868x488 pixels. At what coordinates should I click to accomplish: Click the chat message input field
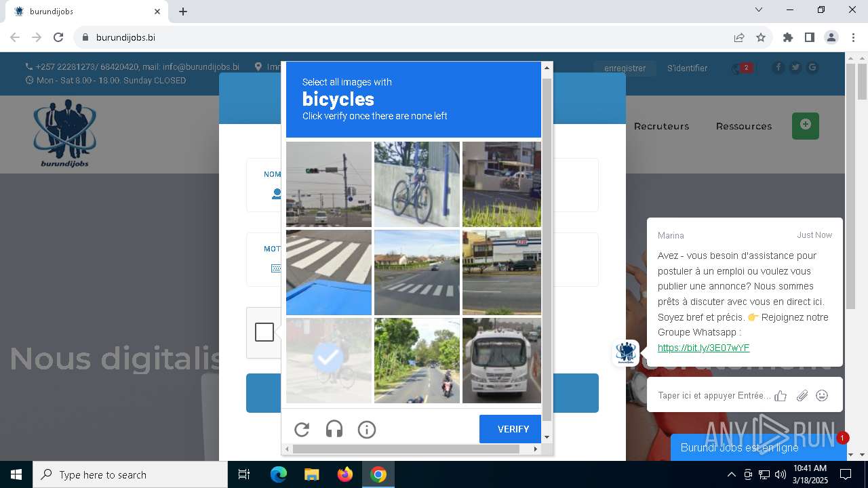pos(714,396)
